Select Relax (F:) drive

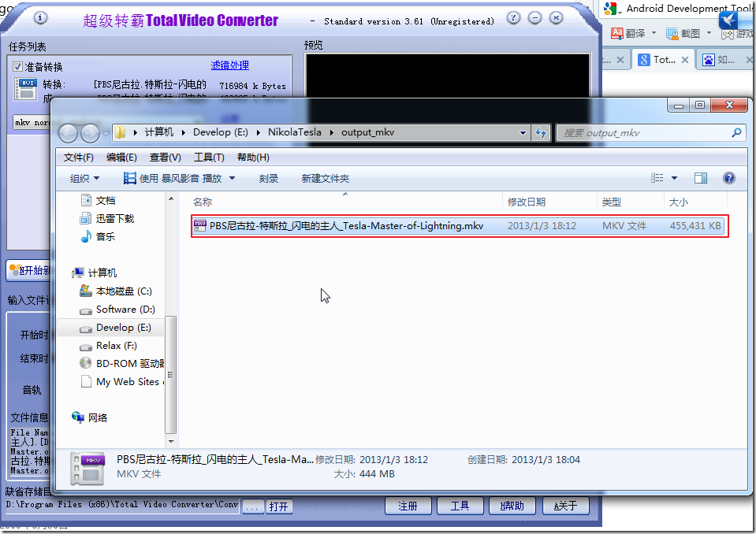[x=109, y=346]
